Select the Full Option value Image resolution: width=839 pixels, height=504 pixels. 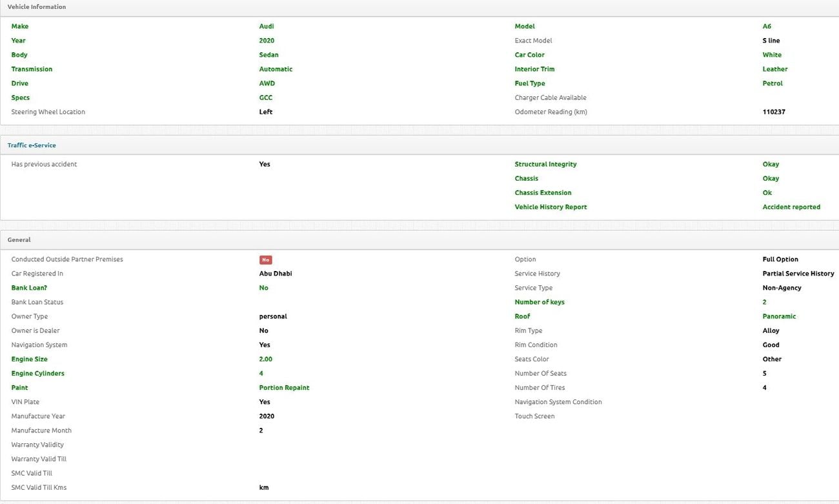(x=780, y=259)
